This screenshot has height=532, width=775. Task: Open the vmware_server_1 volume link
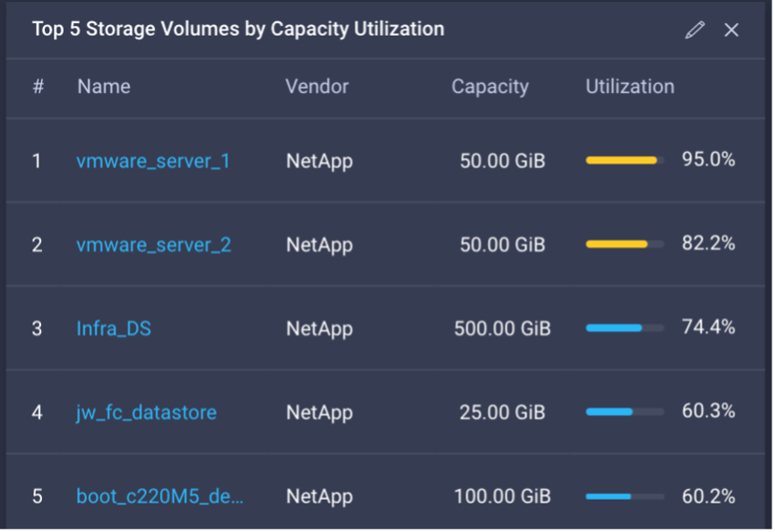[x=153, y=161]
